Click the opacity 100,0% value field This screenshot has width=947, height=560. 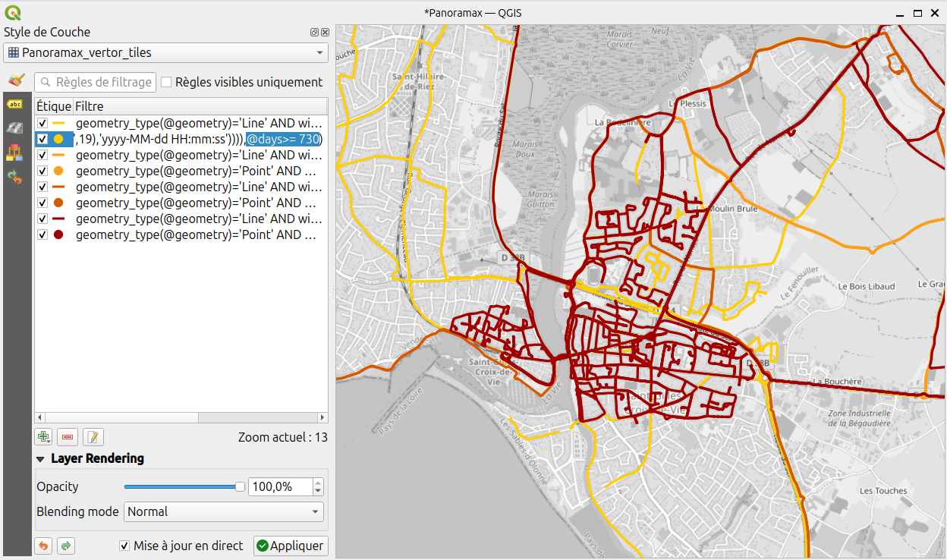280,486
